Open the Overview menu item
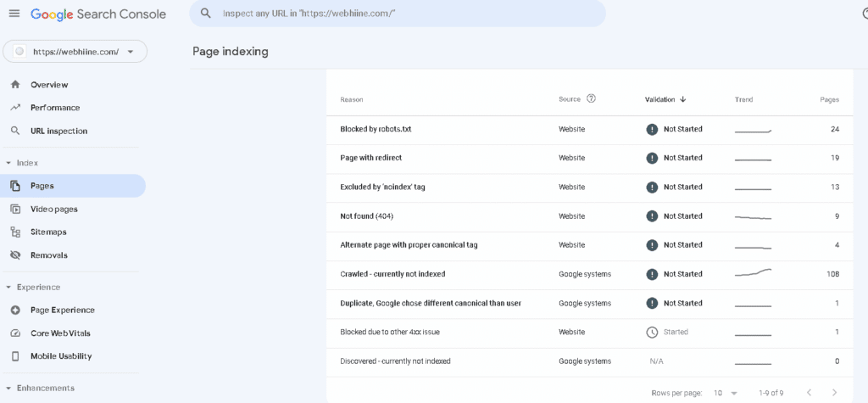868x403 pixels. (x=73, y=85)
